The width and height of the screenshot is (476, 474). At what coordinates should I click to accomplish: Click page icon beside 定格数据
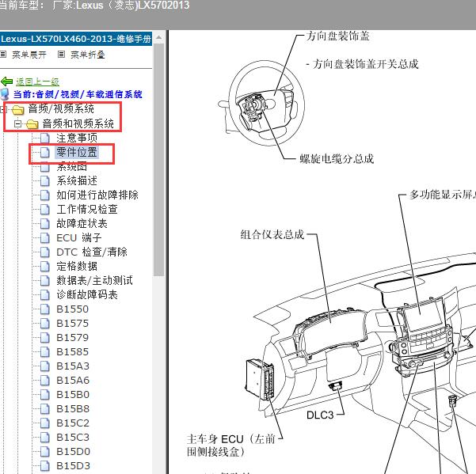(x=44, y=266)
